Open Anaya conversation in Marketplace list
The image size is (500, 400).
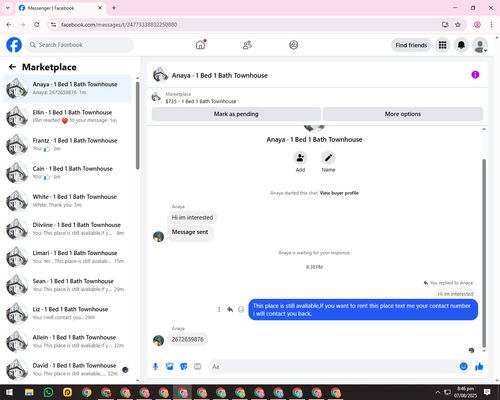[x=67, y=88]
